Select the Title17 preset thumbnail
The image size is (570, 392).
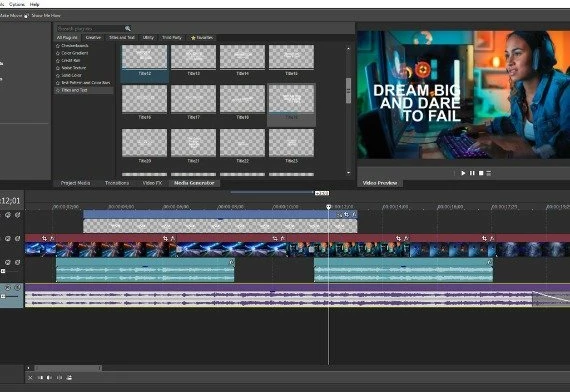click(193, 99)
